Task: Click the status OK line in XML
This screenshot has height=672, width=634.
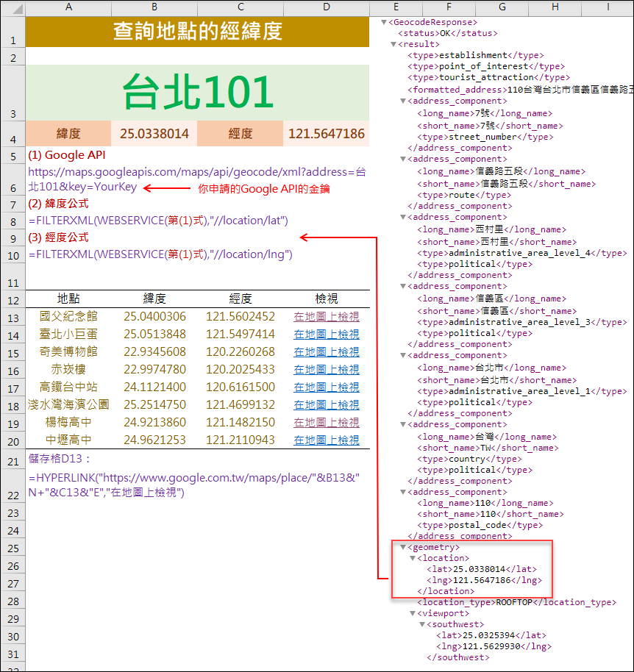Action: click(447, 33)
